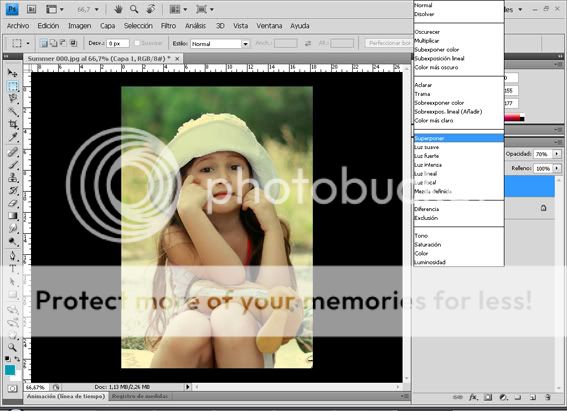
Task: Open the Archivo menu
Action: click(18, 26)
